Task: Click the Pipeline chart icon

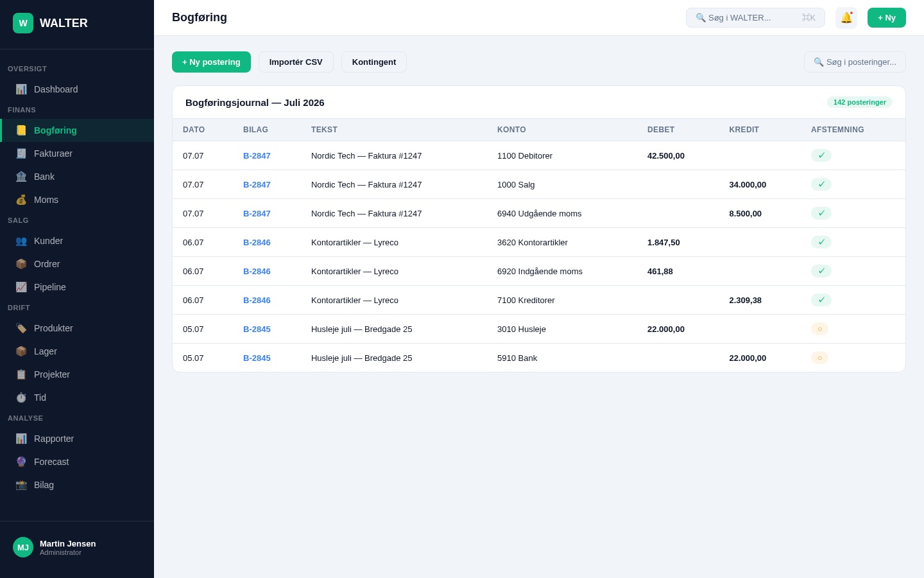Action: [x=21, y=287]
